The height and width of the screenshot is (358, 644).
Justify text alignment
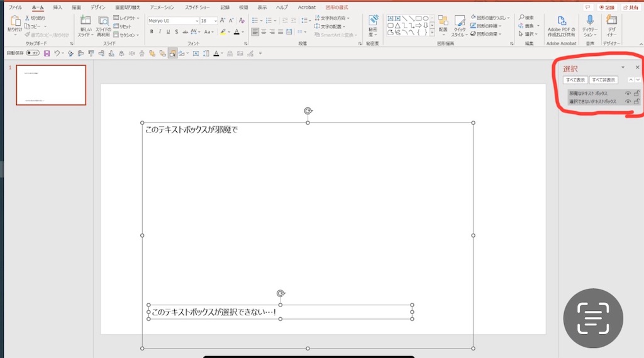pyautogui.click(x=280, y=31)
